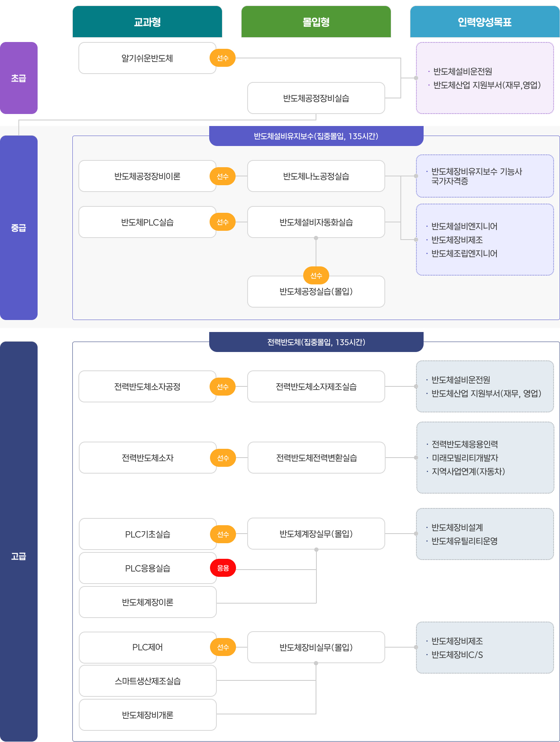
Task: Click the 선수 badge next to 전력반도체소자공정
Action: tap(222, 386)
